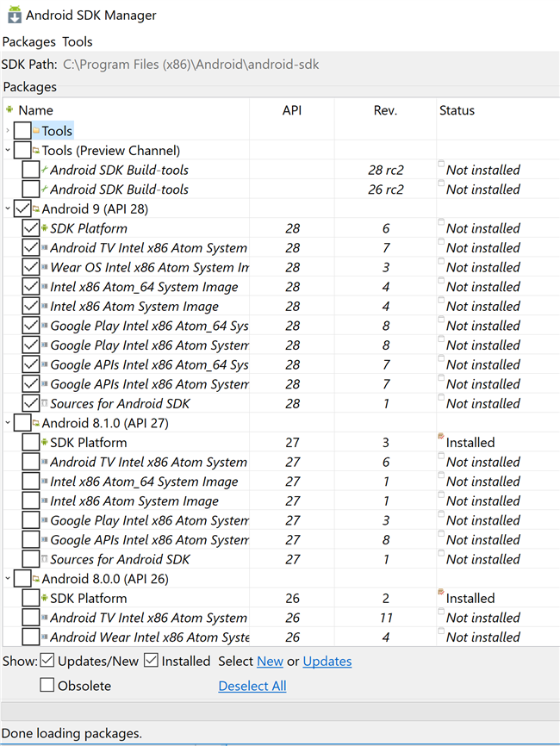Open the Packages menu
Image resolution: width=560 pixels, height=746 pixels.
coord(29,42)
